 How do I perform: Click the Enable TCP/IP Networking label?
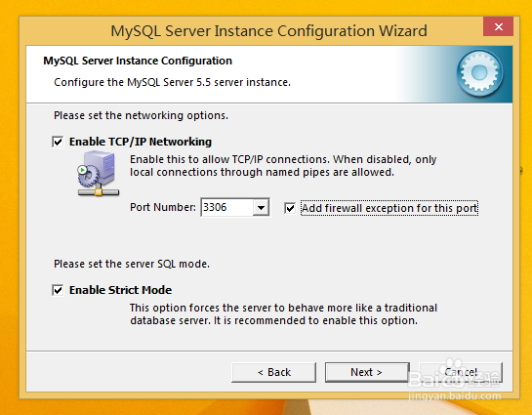point(141,142)
